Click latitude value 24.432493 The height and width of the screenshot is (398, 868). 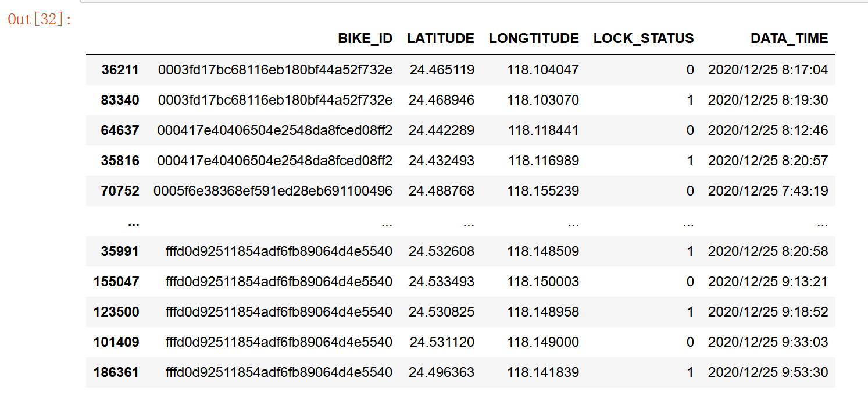[x=442, y=161]
